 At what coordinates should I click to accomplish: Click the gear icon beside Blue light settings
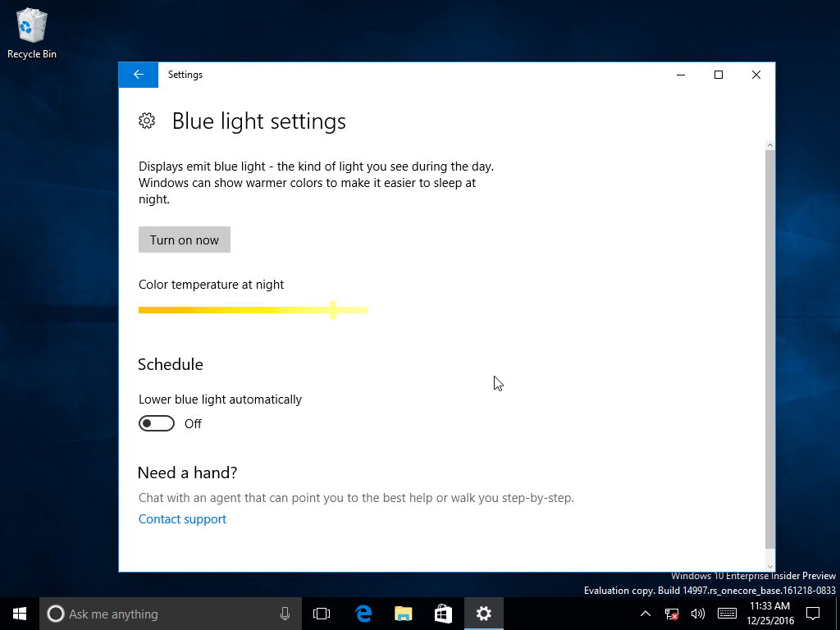tap(147, 121)
